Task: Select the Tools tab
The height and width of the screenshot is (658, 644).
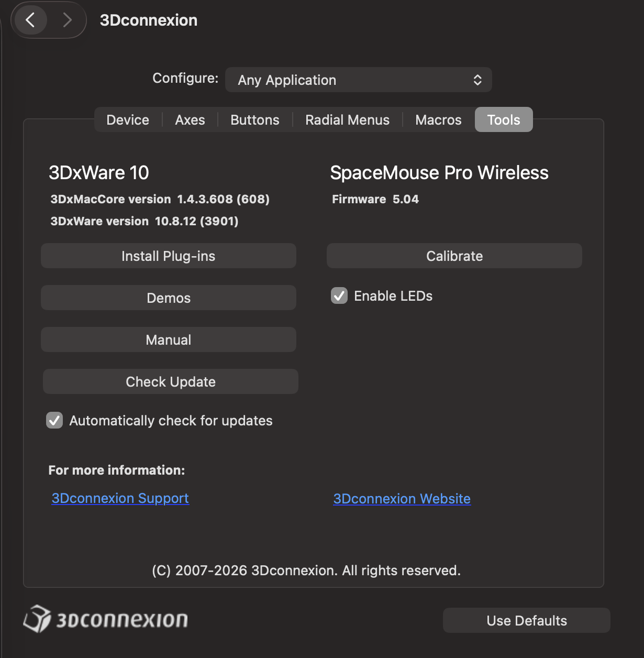Action: [504, 120]
